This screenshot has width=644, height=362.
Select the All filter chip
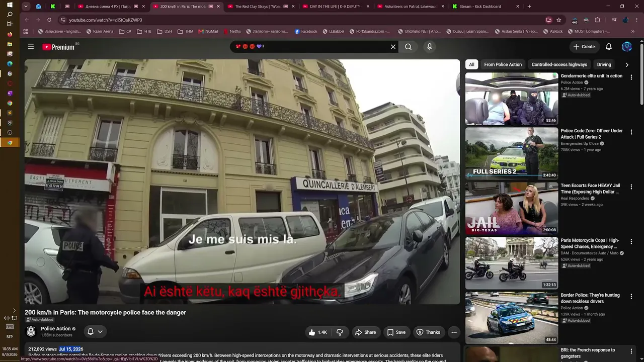pos(471,64)
